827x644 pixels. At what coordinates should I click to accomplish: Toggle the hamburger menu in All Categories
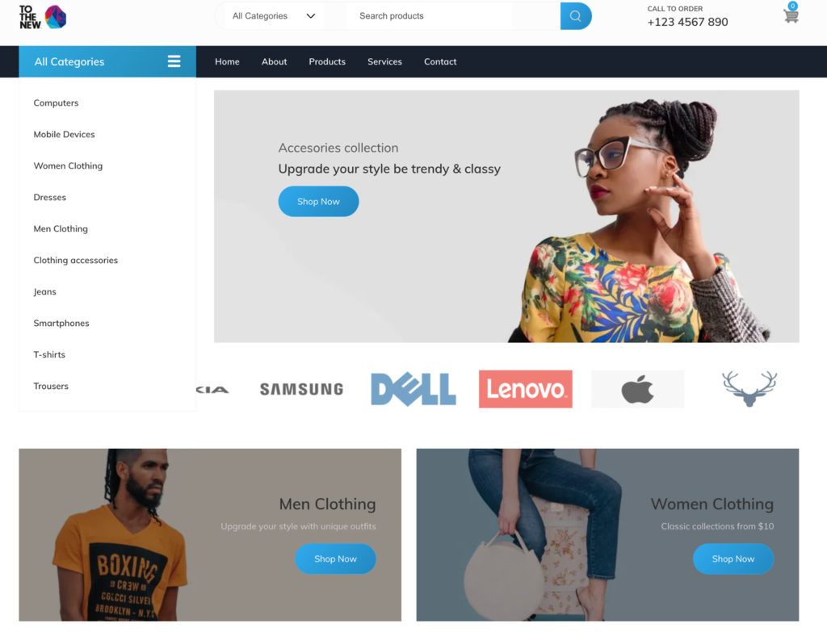(174, 61)
